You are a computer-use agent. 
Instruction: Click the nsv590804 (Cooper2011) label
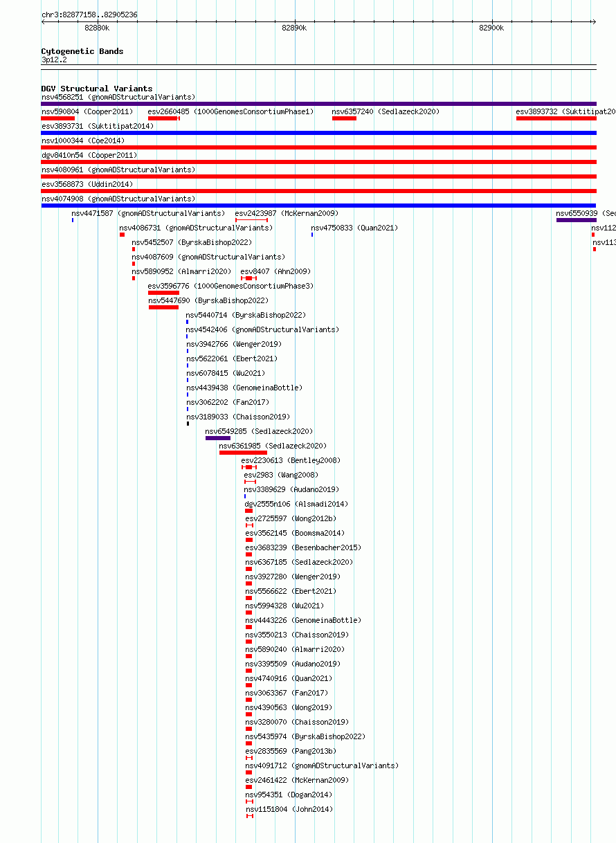87,111
